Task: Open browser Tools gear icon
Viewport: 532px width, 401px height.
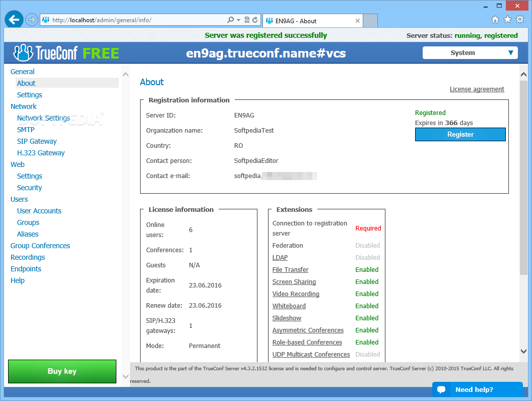Action: pos(520,19)
